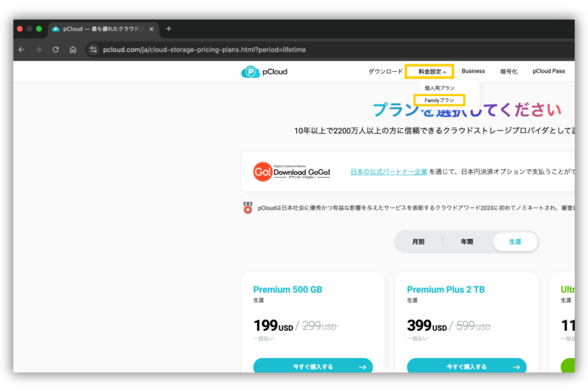Click the browser forward arrow
Viewport: 588px width, 392px height.
click(38, 49)
